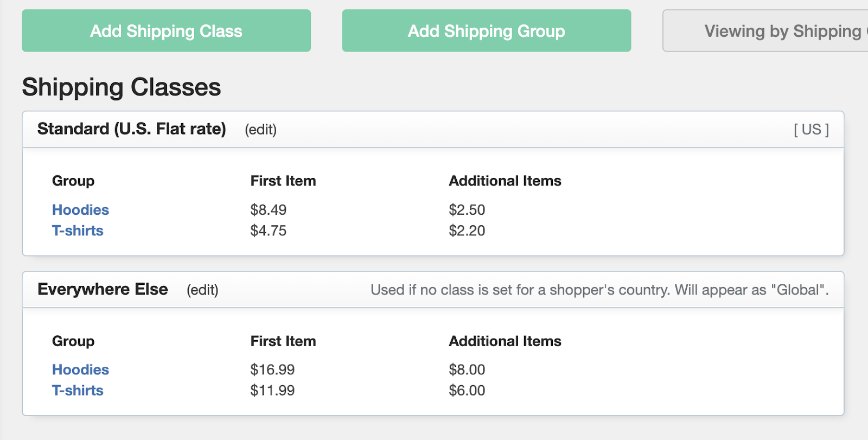This screenshot has width=868, height=440.
Task: Click the [ US ] country indicator
Action: [x=812, y=129]
